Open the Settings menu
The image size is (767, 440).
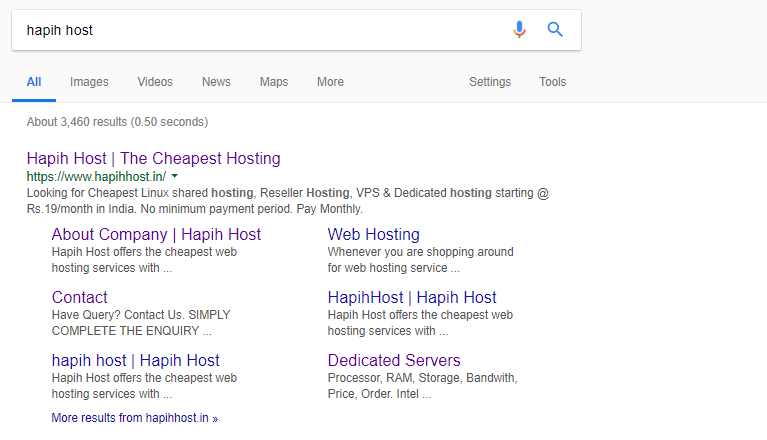point(490,82)
